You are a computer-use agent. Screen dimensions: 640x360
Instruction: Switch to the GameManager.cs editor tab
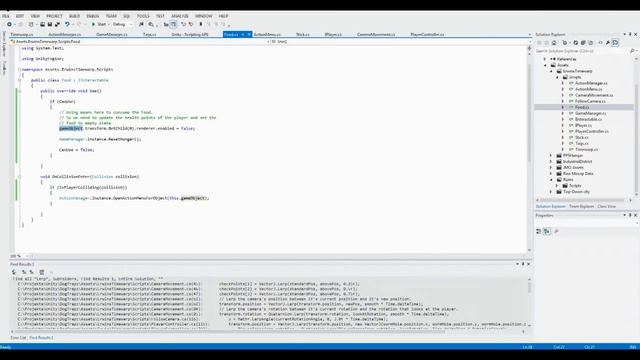112,35
